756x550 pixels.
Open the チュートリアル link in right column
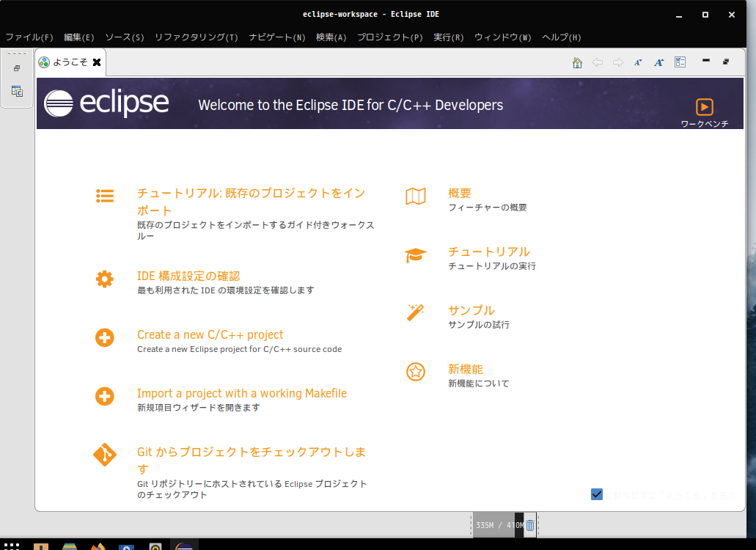click(x=489, y=252)
